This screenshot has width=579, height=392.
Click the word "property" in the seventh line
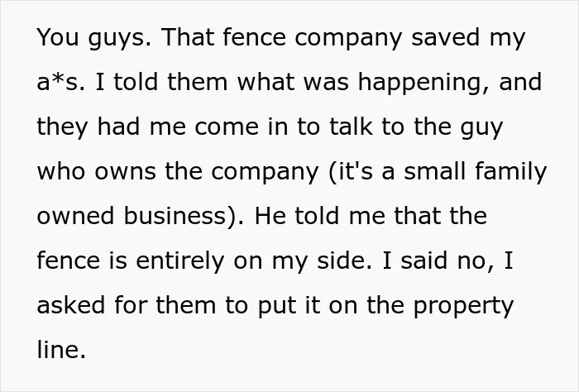click(463, 306)
